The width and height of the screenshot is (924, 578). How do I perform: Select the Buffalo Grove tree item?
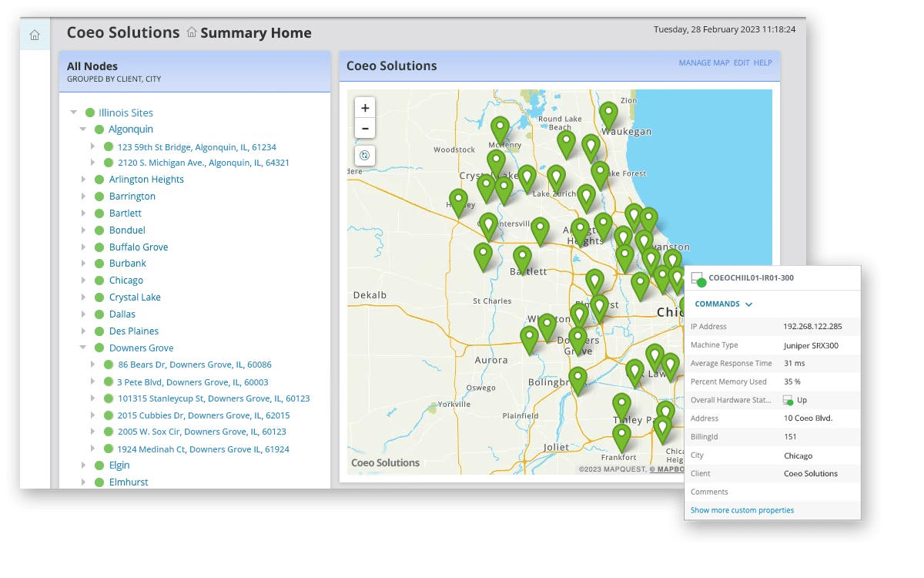coord(139,247)
